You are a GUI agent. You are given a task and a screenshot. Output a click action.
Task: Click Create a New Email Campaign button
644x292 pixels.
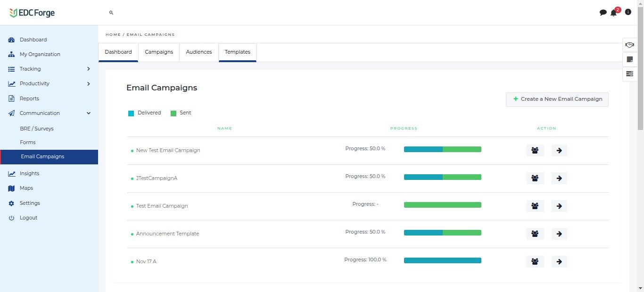[x=557, y=99]
